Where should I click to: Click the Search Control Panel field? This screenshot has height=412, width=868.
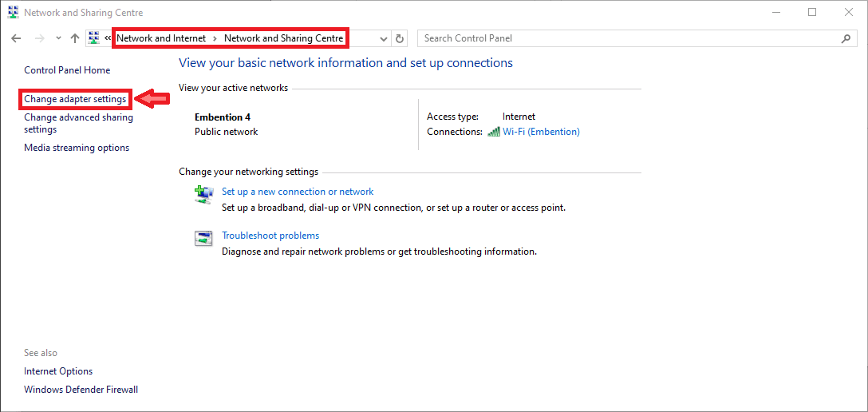coord(626,38)
